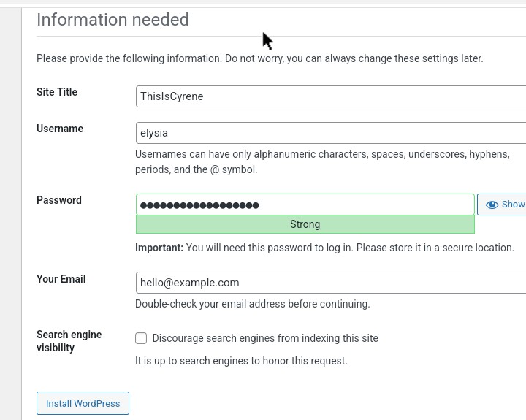The height and width of the screenshot is (420, 526).
Task: Click the username allowed-characters hint text
Action: point(321,161)
